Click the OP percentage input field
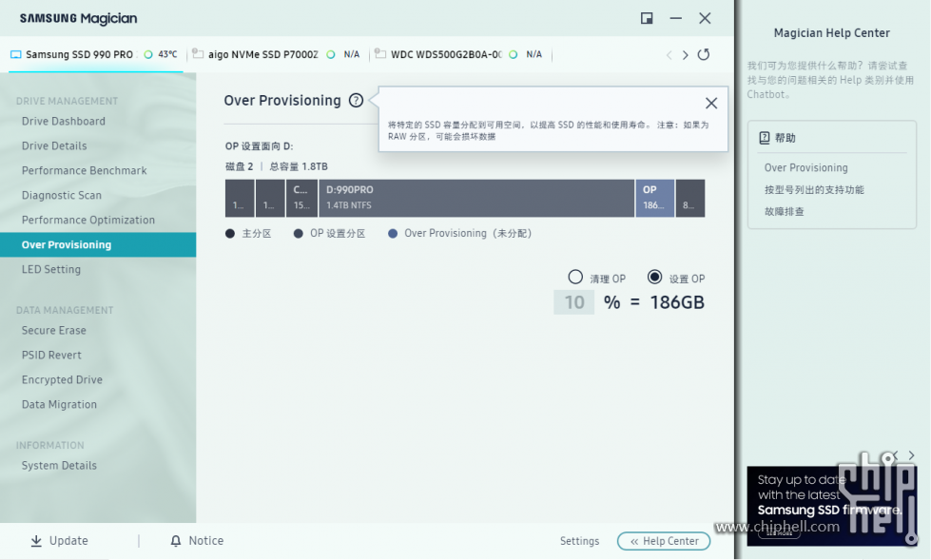The image size is (931, 560). [574, 302]
